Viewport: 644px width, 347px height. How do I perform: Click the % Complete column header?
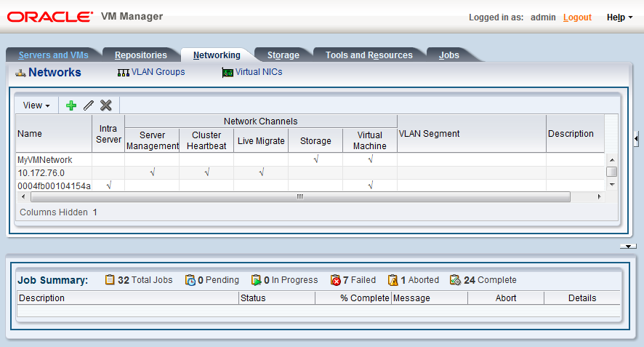(353, 298)
